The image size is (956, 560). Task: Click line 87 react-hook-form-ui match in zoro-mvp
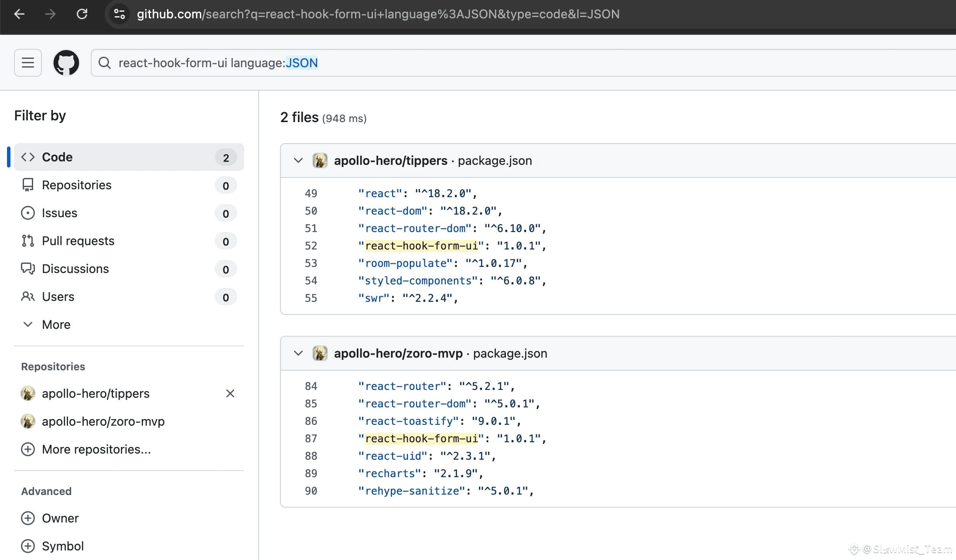coord(422,439)
